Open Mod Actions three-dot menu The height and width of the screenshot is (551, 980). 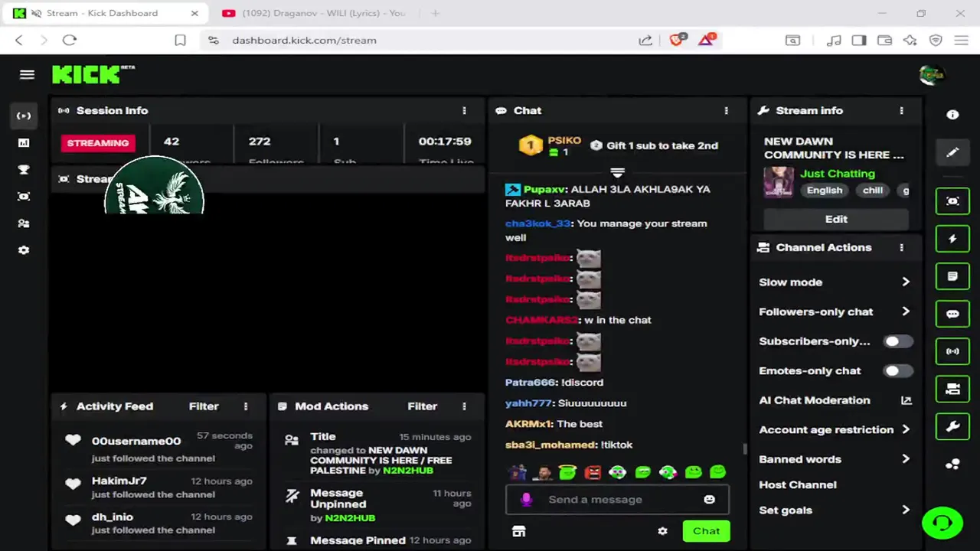click(464, 406)
